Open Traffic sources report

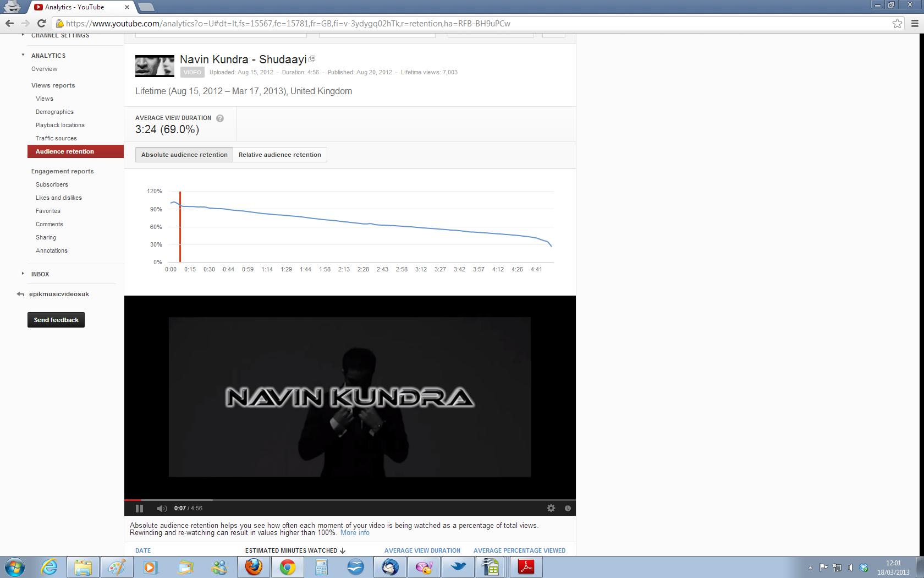click(56, 138)
